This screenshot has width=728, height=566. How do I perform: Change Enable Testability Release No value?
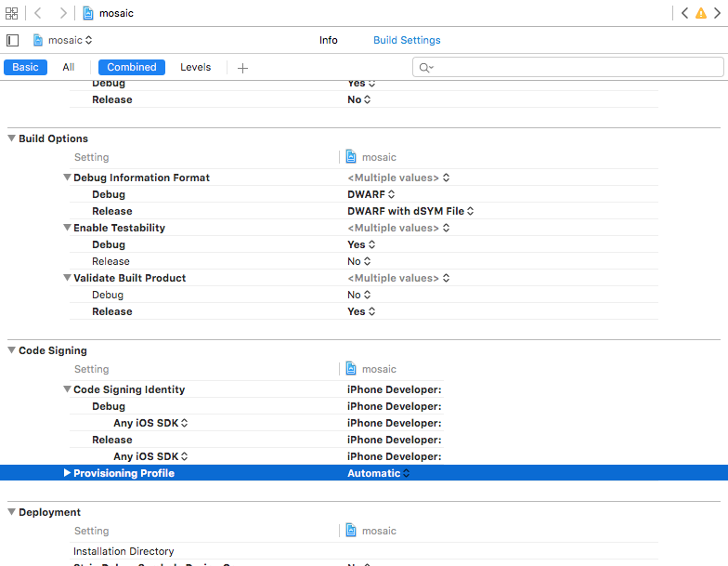(358, 261)
